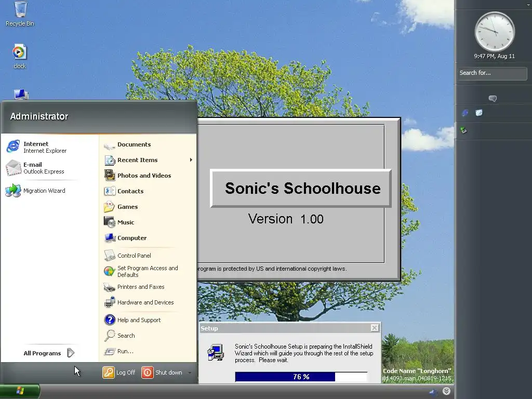This screenshot has width=532, height=399.
Task: Click the light-blue quick launch sidebar icon
Action: coord(478,113)
